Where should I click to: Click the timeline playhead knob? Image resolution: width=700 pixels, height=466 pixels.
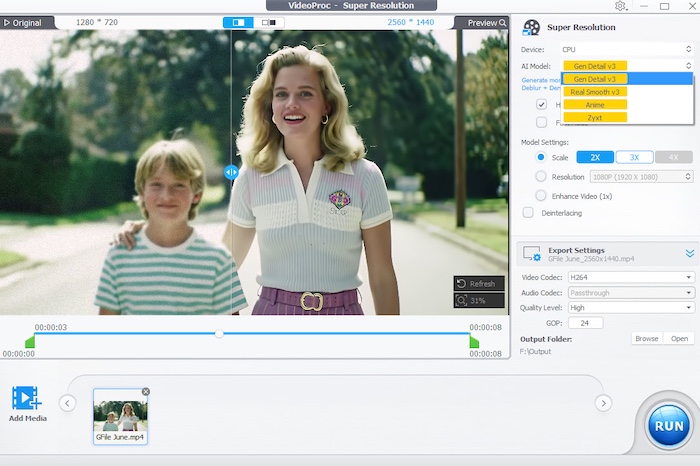click(219, 333)
